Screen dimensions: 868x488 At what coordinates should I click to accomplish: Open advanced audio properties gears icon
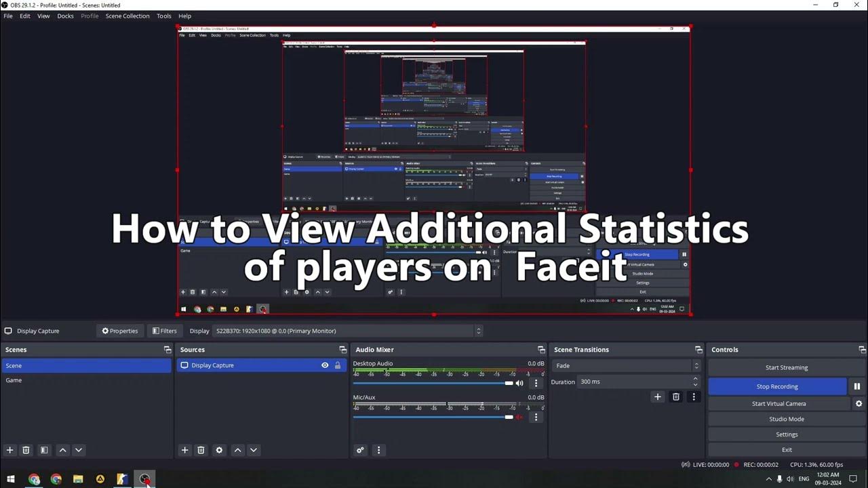(x=360, y=450)
